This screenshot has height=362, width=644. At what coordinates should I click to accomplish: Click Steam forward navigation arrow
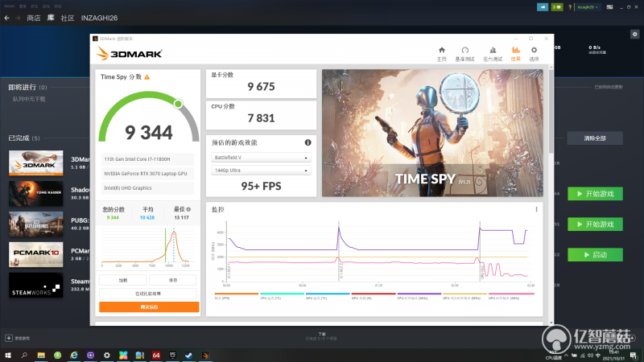[x=18, y=18]
